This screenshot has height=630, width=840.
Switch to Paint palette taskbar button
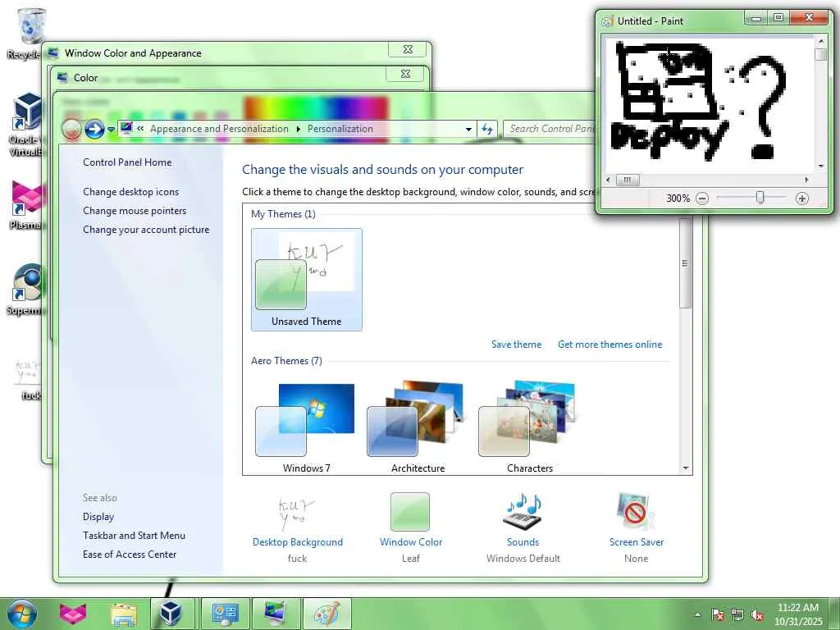point(326,614)
